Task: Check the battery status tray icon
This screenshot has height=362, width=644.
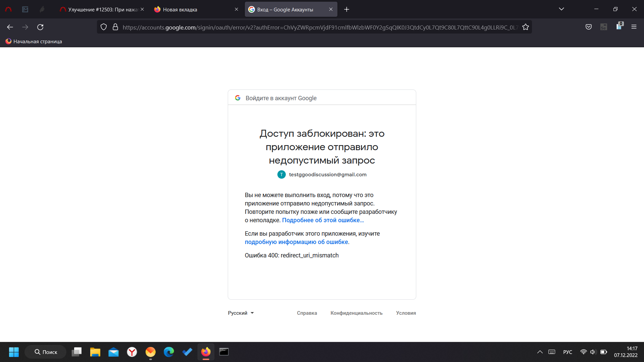Action: point(604,352)
